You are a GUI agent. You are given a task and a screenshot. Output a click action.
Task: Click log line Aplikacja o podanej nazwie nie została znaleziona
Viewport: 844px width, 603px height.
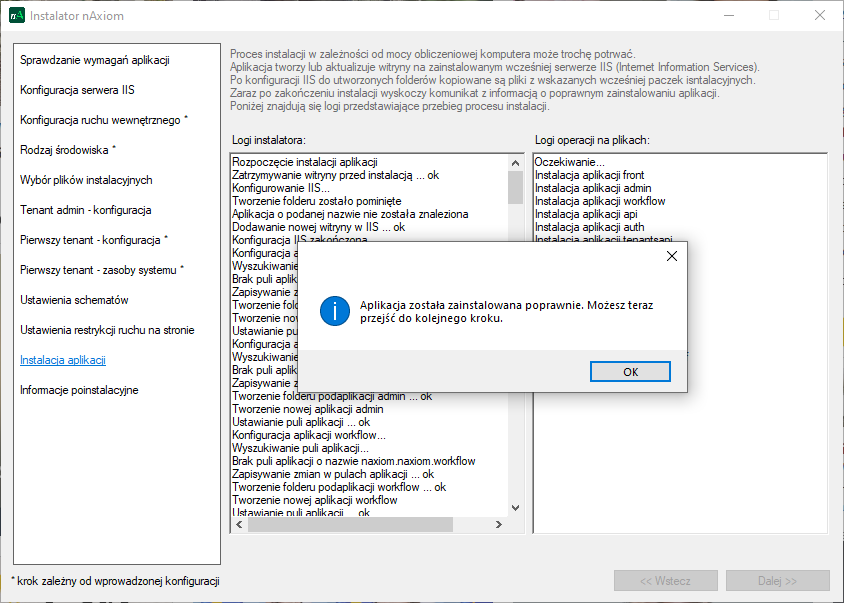tap(350, 214)
